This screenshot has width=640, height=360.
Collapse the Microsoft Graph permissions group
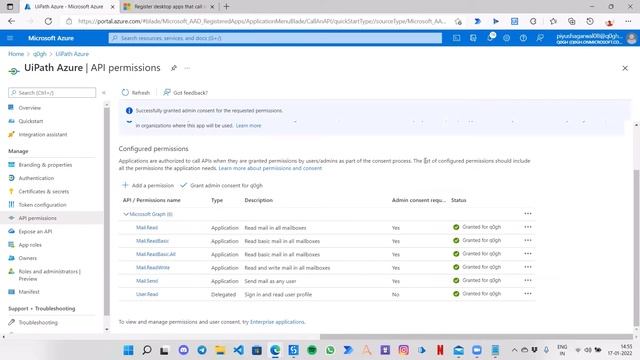tap(126, 214)
